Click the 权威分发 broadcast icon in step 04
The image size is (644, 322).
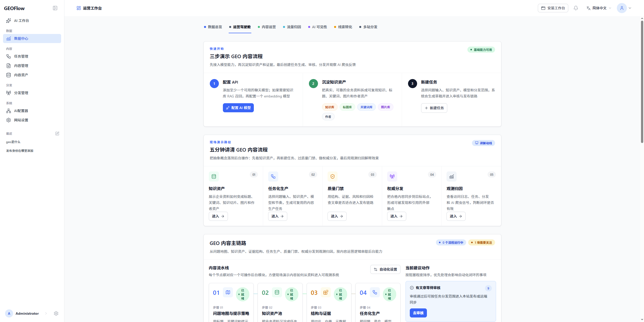pos(392,176)
